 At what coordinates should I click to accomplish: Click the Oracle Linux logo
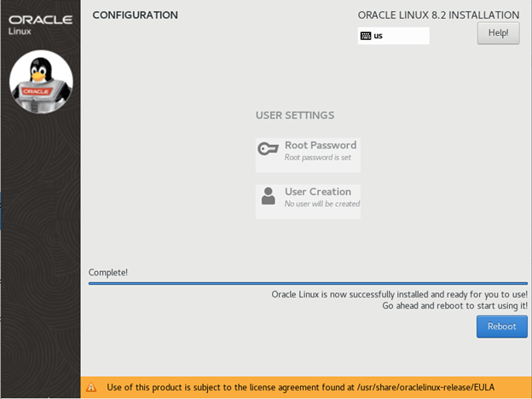(41, 24)
